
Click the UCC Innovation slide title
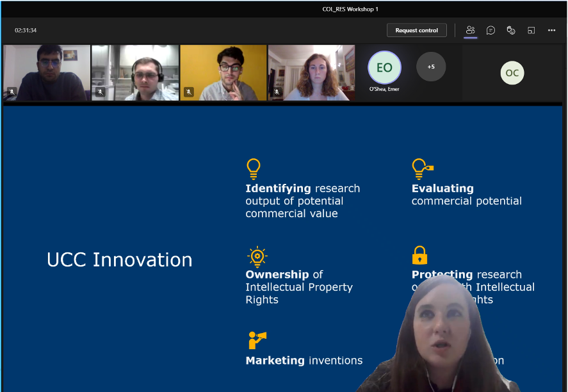pos(120,260)
